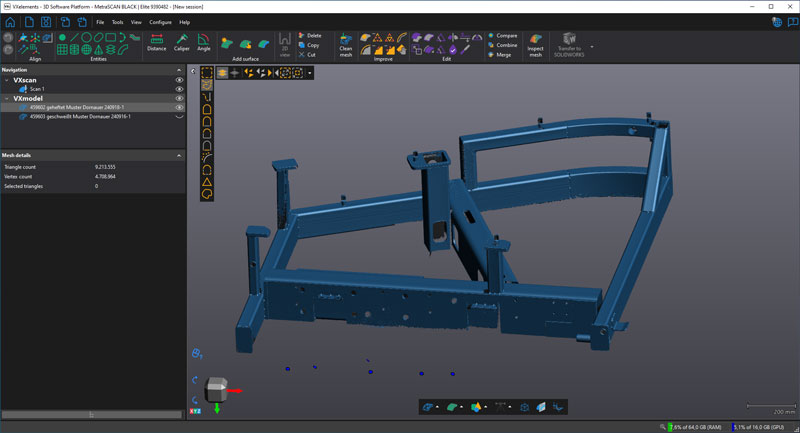Open the Tools menu

pyautogui.click(x=118, y=21)
